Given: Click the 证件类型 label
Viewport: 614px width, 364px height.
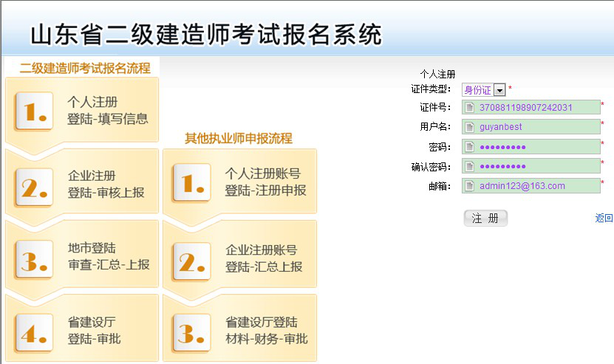Looking at the screenshot, I should click(431, 89).
